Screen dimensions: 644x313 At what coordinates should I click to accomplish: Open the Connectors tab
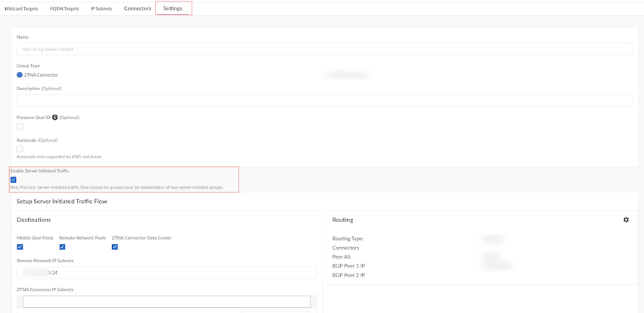tap(138, 8)
